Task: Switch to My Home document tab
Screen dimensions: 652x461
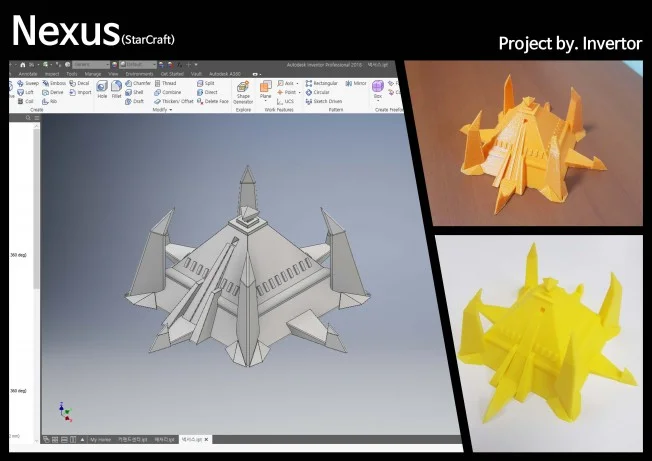Action: point(100,439)
